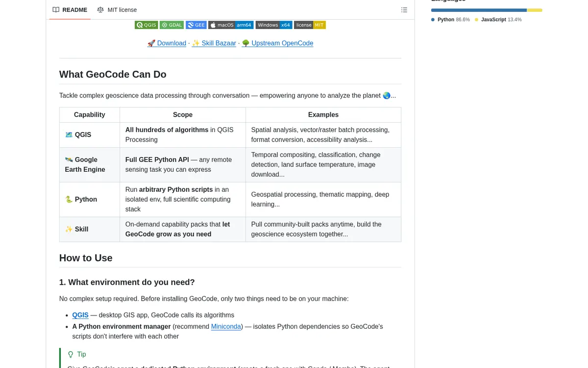
Task: Open the Upstream OpenCode link
Action: pyautogui.click(x=277, y=43)
